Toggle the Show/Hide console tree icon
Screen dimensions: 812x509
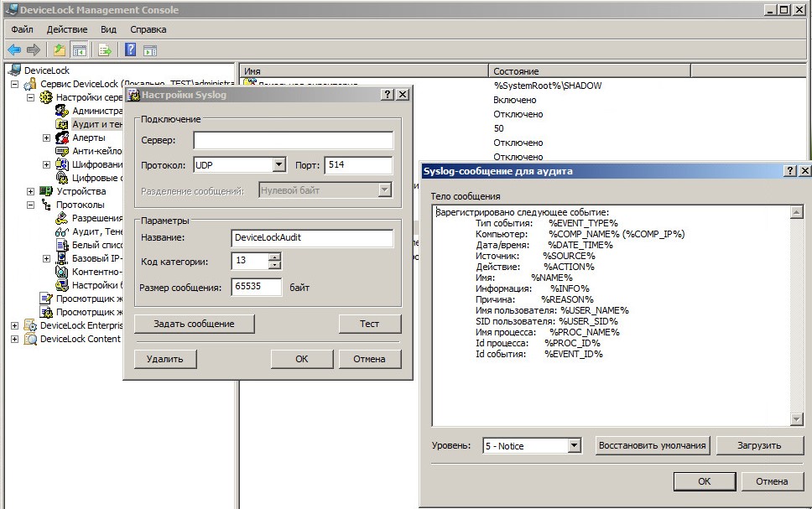[x=79, y=50]
